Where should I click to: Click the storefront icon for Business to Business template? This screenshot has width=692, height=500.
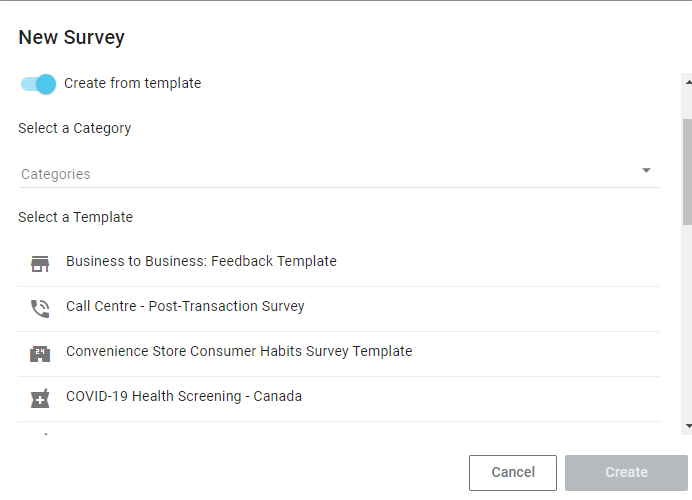(40, 264)
